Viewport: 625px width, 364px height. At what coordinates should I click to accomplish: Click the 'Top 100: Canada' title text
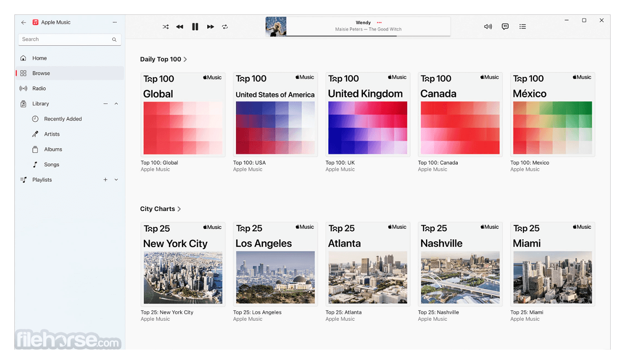[x=438, y=163]
